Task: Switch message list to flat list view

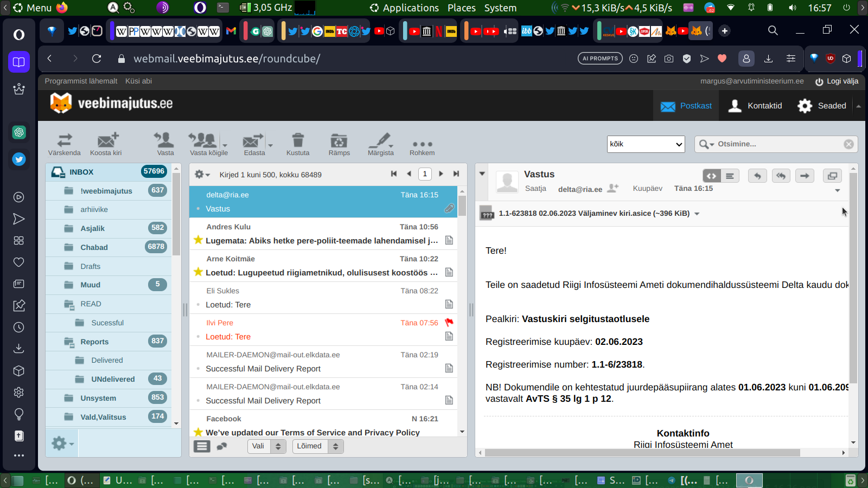Action: click(202, 446)
